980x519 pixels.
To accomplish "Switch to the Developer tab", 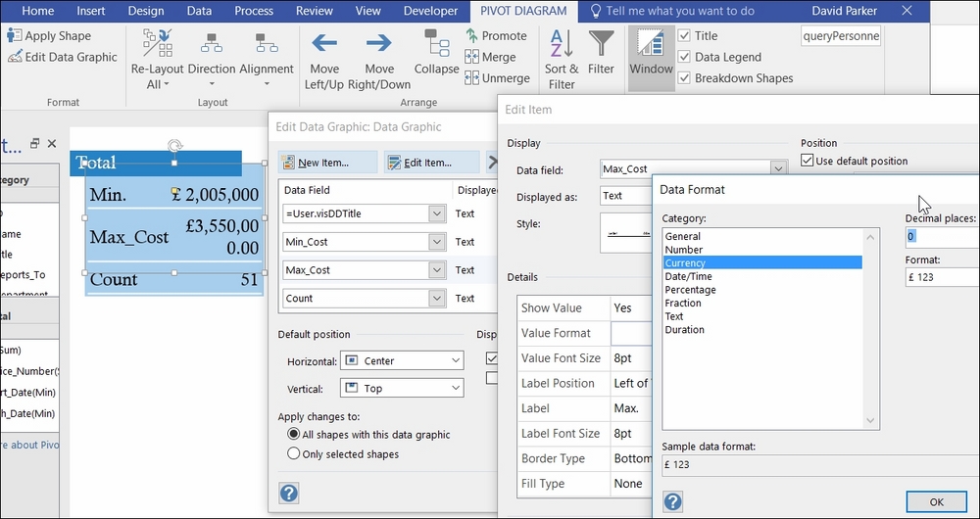I will 430,11.
